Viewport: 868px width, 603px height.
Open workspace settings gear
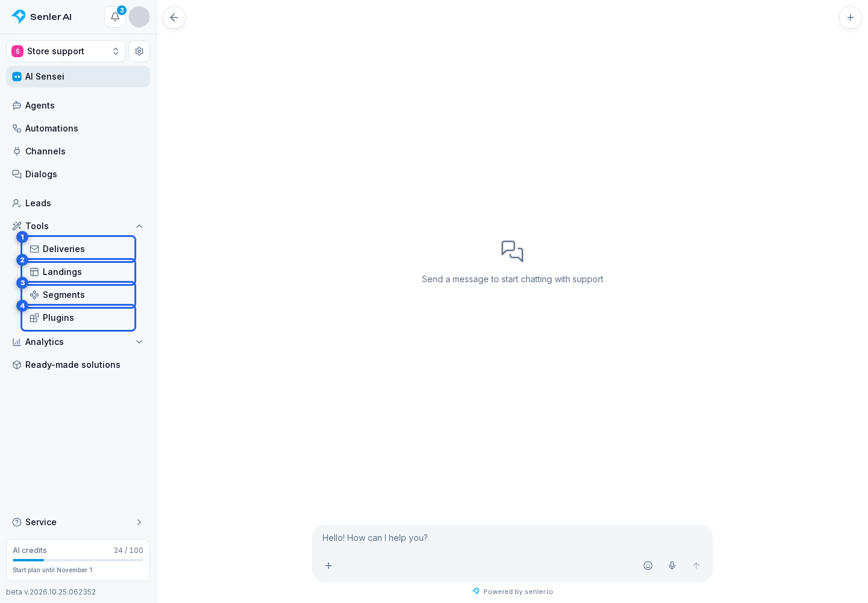point(139,51)
